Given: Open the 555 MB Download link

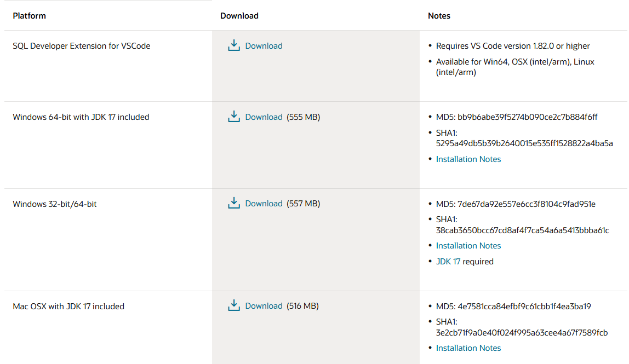Looking at the screenshot, I should point(264,117).
